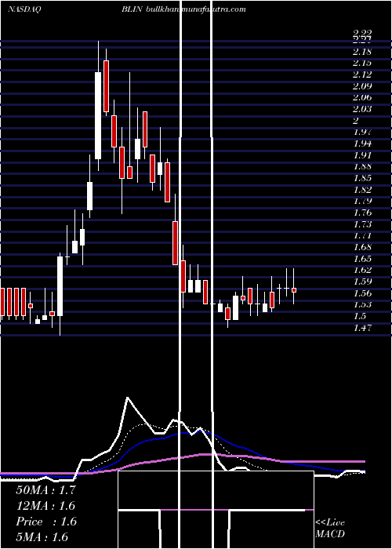Click the 1.5 price axis label
392x549 pixels.
(x=360, y=316)
